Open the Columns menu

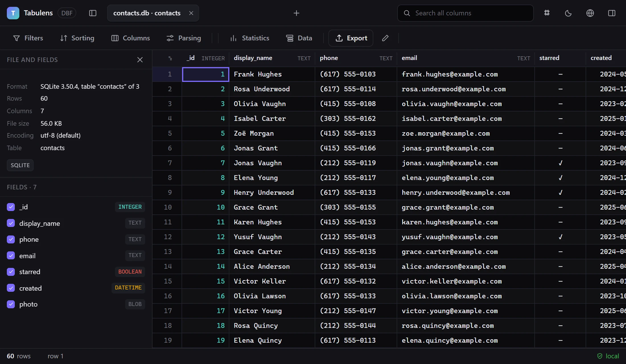(x=131, y=38)
